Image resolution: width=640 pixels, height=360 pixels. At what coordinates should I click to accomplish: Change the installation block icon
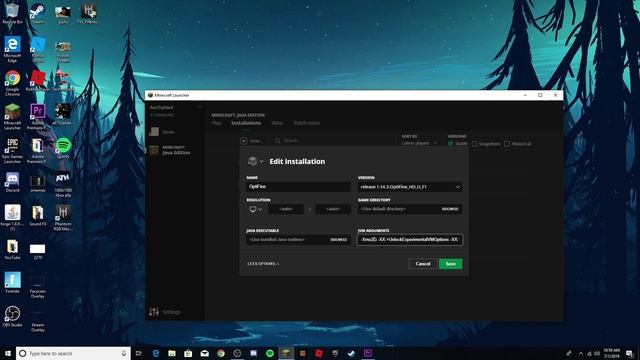point(252,161)
